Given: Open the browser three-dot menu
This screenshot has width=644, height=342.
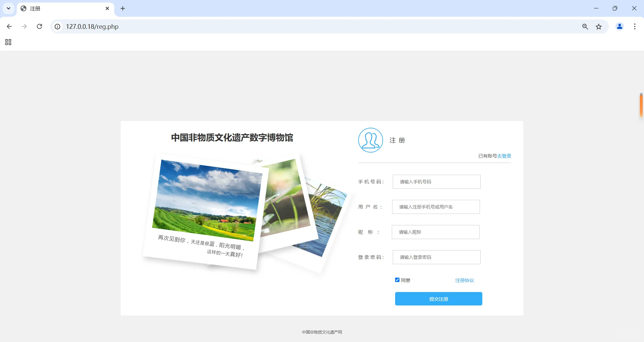Looking at the screenshot, I should (634, 26).
